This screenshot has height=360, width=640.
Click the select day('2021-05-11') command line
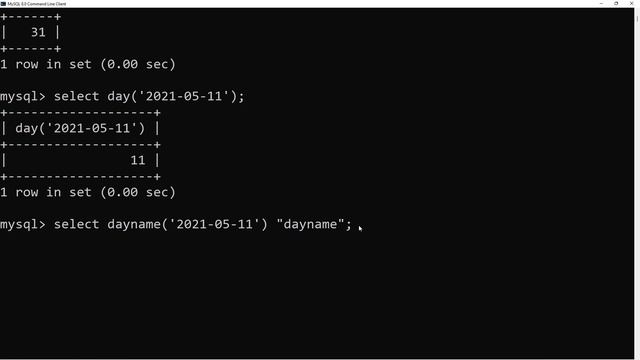pos(149,96)
